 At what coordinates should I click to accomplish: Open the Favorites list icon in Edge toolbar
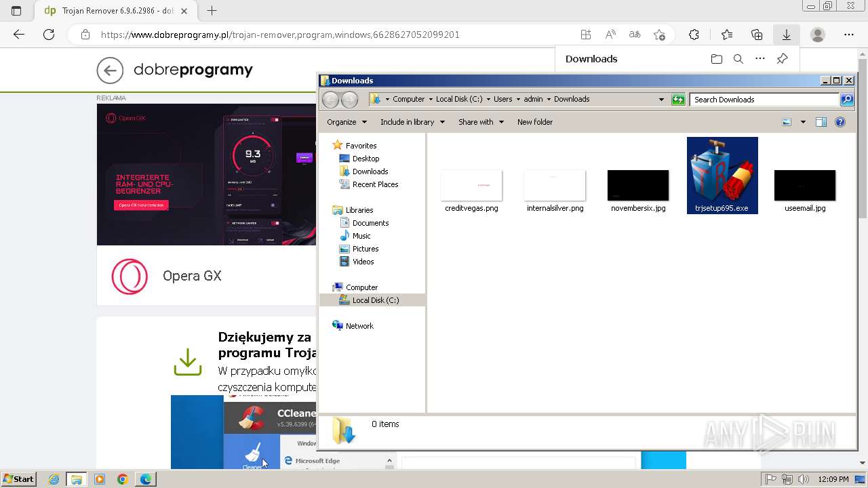point(727,35)
